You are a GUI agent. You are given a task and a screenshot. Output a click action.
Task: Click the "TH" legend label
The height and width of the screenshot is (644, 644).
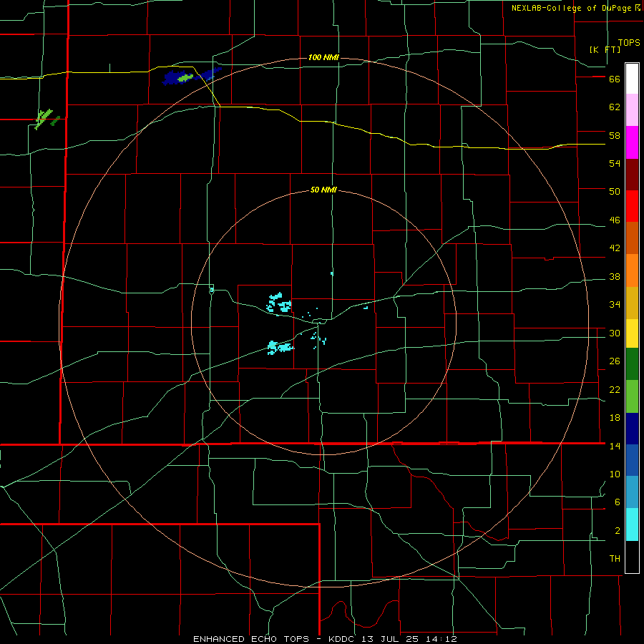click(615, 559)
